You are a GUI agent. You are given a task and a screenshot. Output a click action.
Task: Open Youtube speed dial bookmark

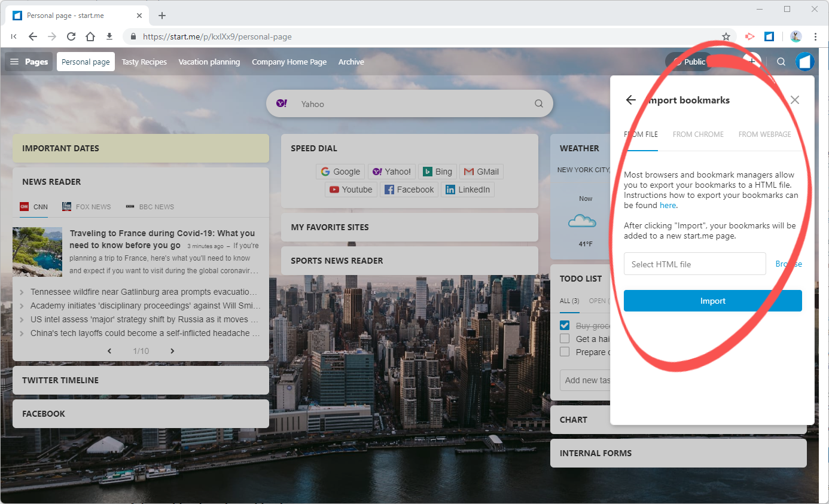(351, 190)
